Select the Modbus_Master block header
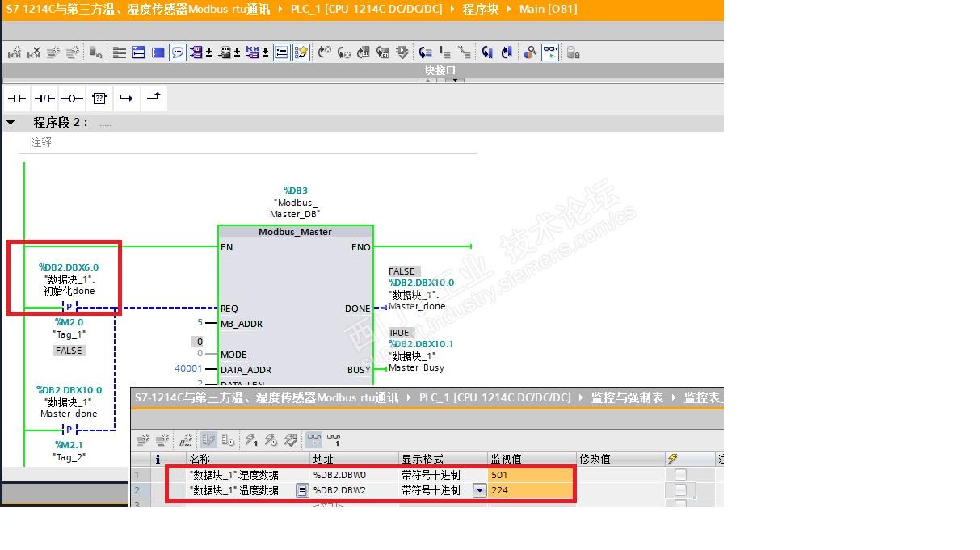The height and width of the screenshot is (550, 980). (295, 232)
